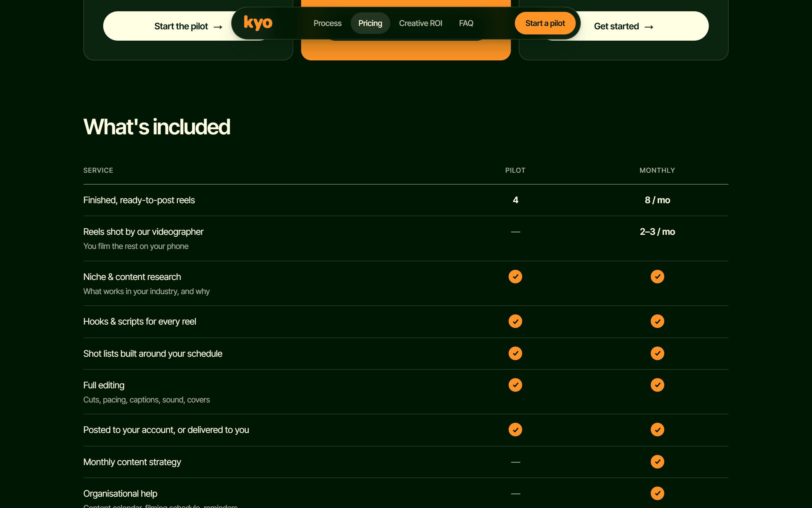Click 'Monthly content strategy' label
This screenshot has height=508, width=812.
click(x=132, y=462)
